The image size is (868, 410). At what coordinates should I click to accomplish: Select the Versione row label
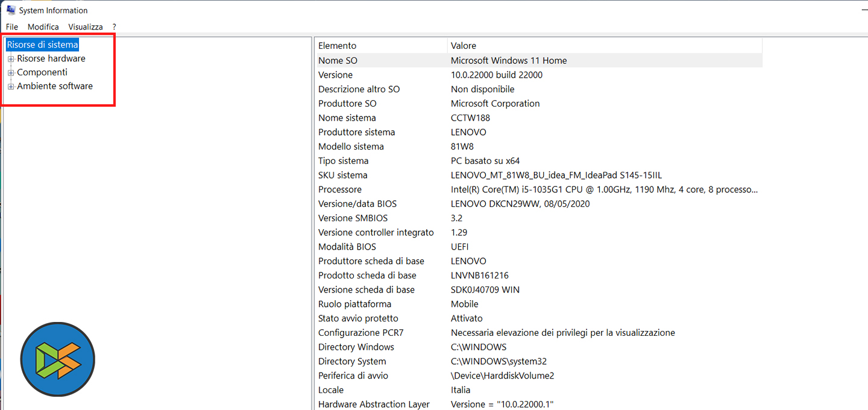coord(336,75)
